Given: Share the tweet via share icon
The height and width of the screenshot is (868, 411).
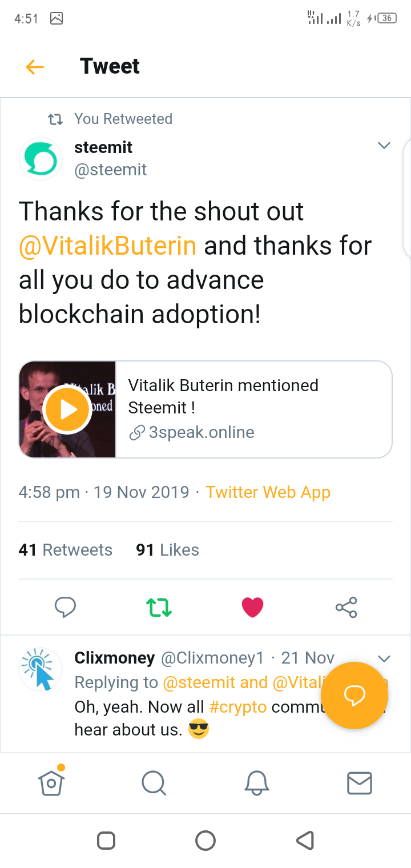Looking at the screenshot, I should coord(346,608).
